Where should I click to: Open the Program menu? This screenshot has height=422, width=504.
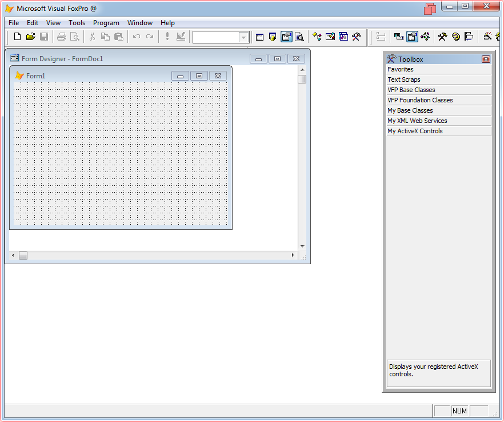[x=106, y=23]
